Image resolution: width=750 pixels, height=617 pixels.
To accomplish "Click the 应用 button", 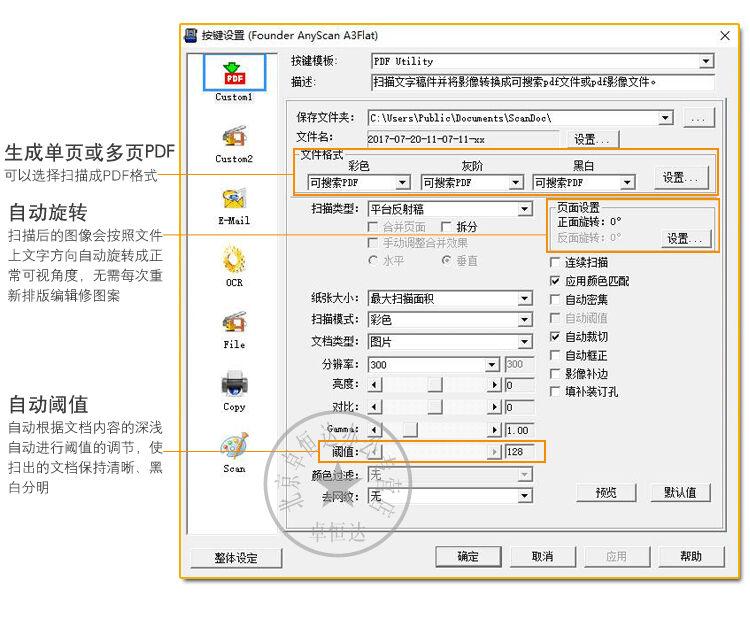I will click(x=617, y=556).
